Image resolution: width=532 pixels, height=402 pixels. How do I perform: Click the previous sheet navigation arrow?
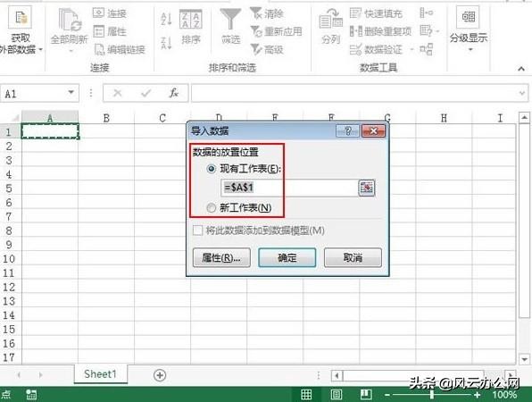[19, 375]
